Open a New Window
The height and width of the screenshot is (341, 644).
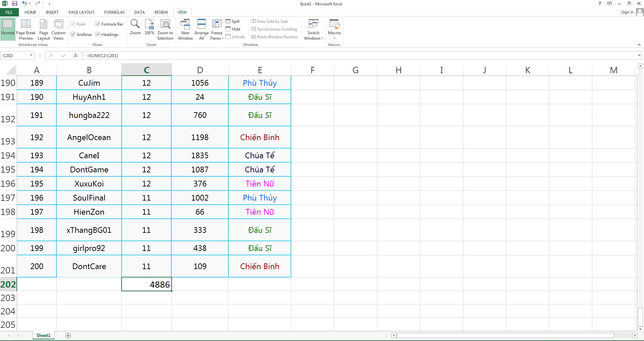coord(185,30)
